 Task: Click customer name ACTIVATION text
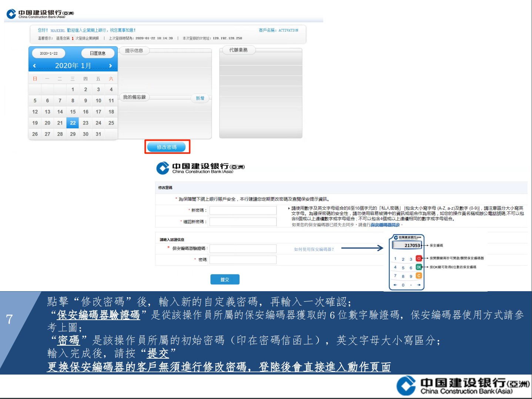coord(288,30)
